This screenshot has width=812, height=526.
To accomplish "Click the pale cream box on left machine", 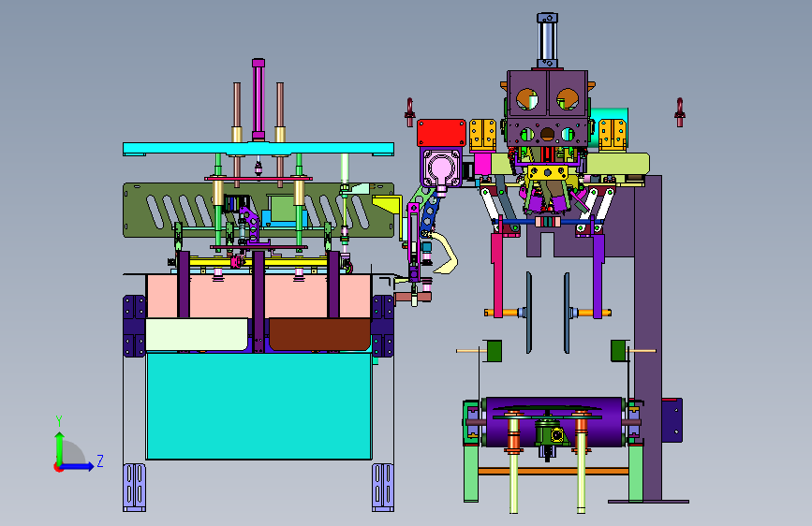I will (197, 334).
